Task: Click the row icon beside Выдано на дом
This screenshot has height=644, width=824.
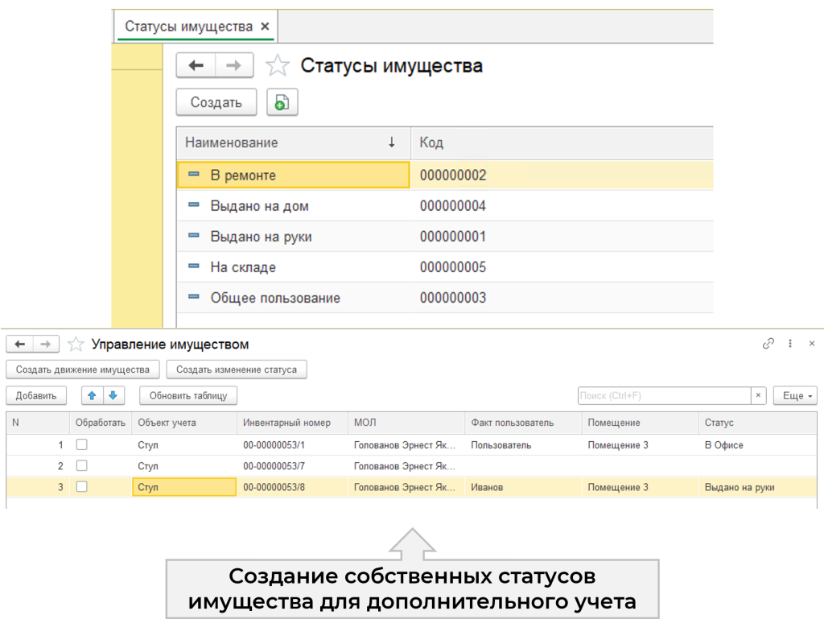Action: pyautogui.click(x=194, y=204)
